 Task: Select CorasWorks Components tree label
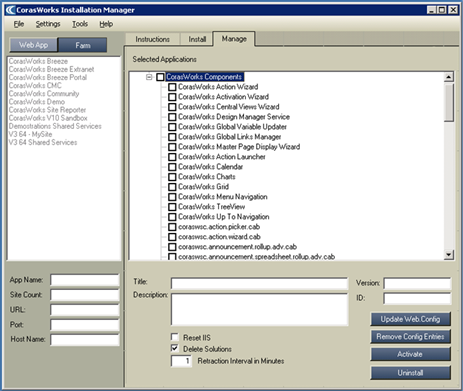[x=204, y=77]
